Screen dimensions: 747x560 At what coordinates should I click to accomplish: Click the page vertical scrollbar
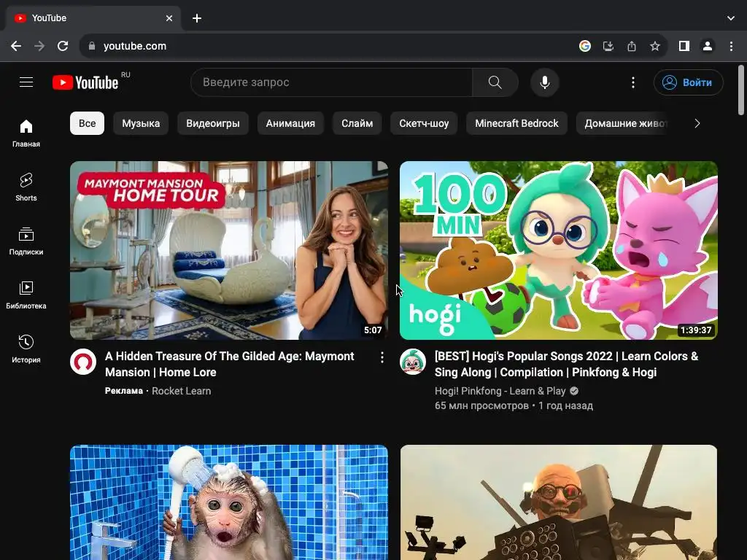[x=741, y=90]
